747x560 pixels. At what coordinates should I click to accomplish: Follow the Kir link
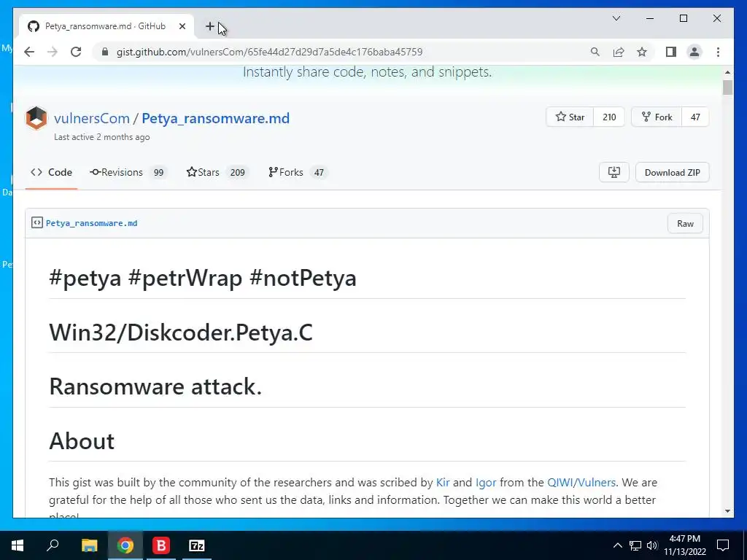click(x=443, y=483)
